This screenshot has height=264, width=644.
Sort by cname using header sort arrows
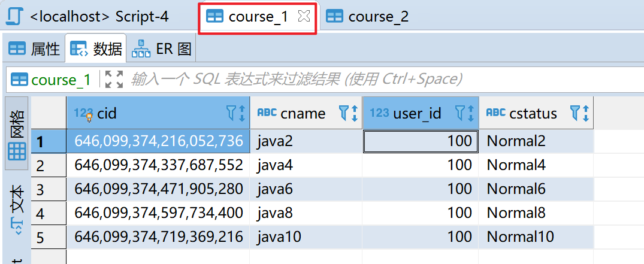click(354, 113)
